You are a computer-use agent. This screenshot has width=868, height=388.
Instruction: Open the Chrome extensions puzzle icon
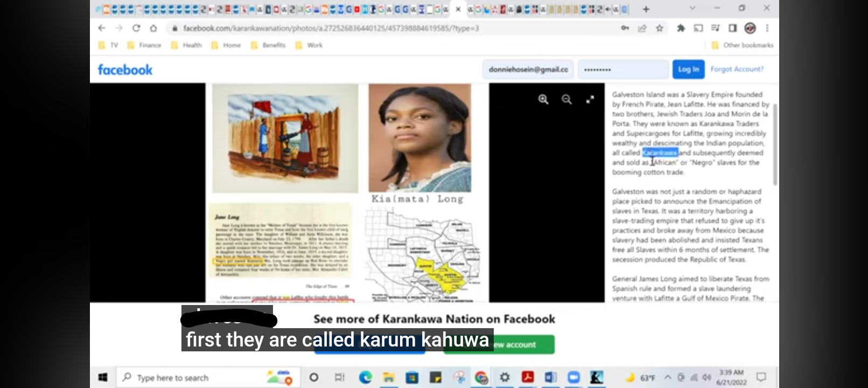pyautogui.click(x=681, y=28)
